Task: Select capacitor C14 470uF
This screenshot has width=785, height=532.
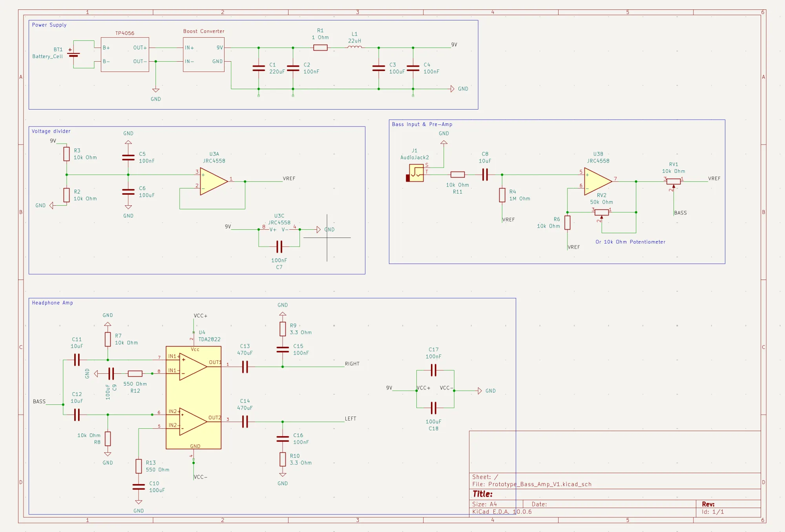Action: tap(245, 422)
